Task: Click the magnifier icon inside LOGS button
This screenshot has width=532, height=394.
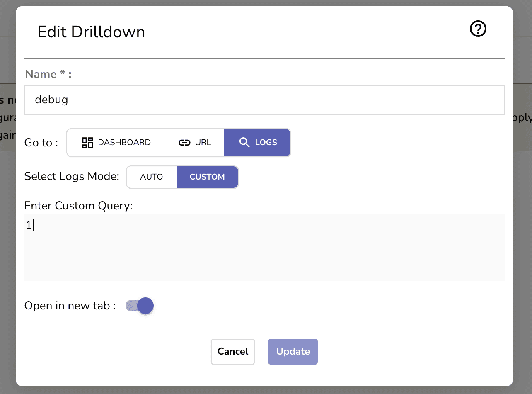Action: pos(244,142)
